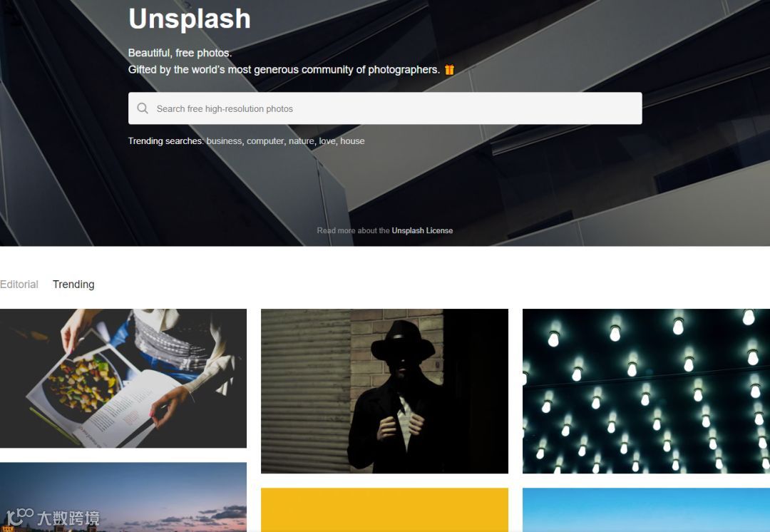
Task: Select the trending search "computer"
Action: click(265, 141)
